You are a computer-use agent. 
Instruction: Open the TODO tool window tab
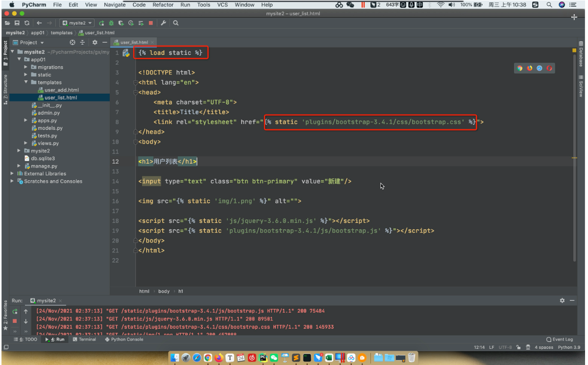tap(25, 339)
